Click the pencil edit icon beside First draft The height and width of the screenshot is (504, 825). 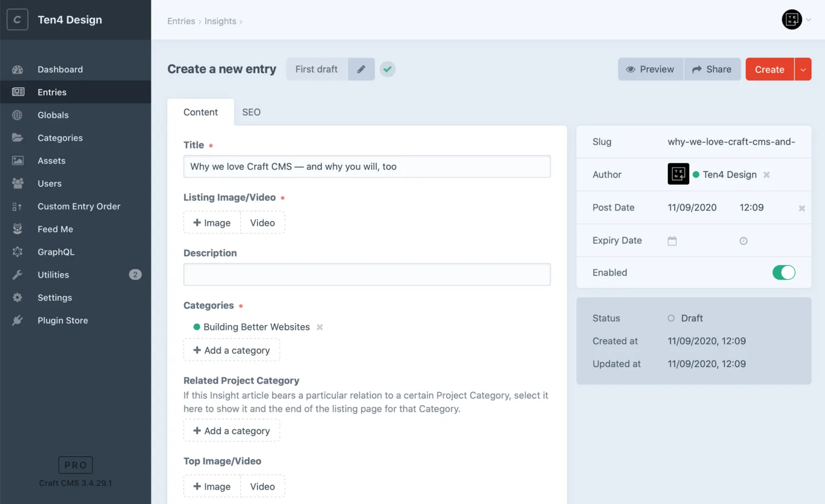pos(361,69)
